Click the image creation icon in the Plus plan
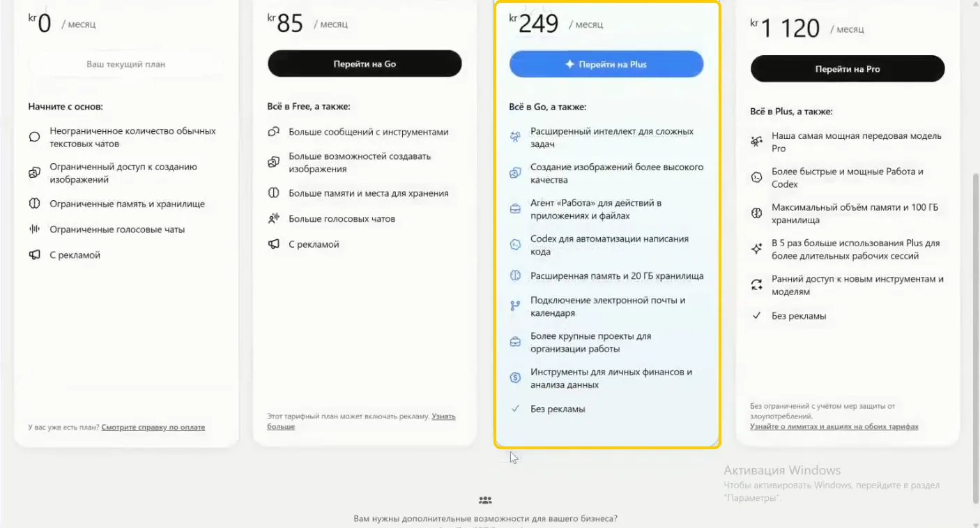The image size is (980, 528). pyautogui.click(x=515, y=173)
